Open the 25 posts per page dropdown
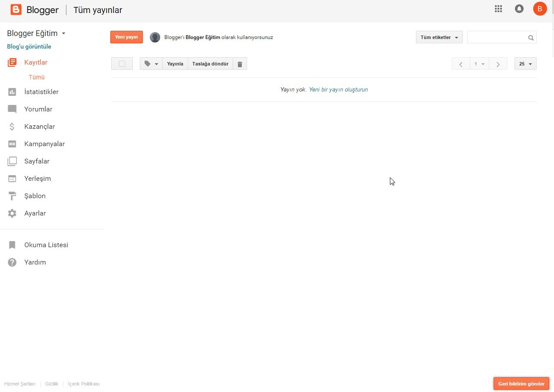This screenshot has height=392, width=554. 525,64
